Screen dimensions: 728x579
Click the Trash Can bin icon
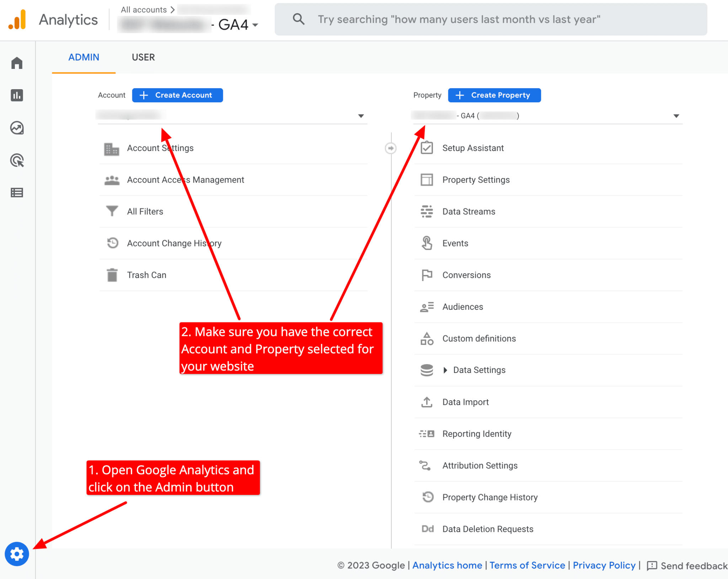[x=112, y=275]
